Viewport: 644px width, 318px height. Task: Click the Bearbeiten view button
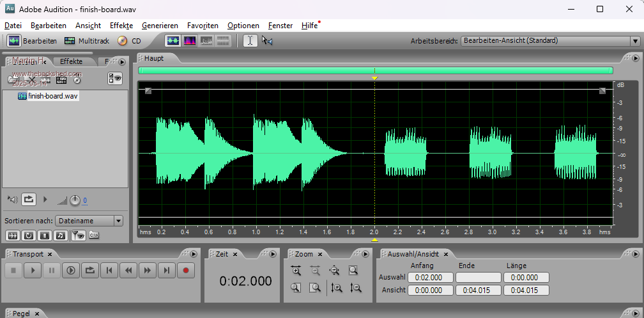point(33,40)
